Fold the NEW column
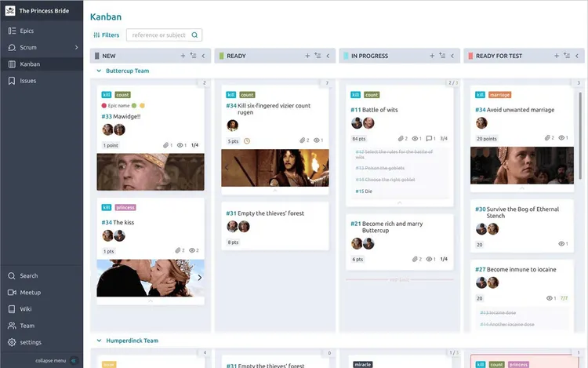 click(x=203, y=56)
